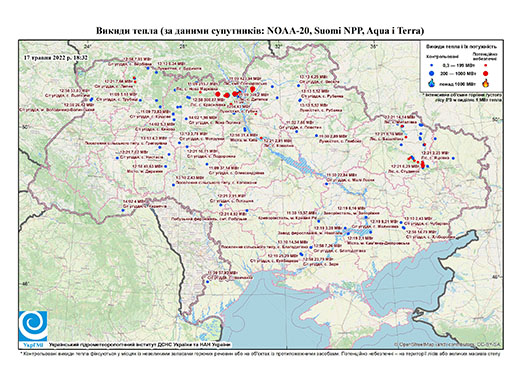Screen dimensions: 520x368
Task: Click the blue flame legend icon
Action: (x=432, y=83)
